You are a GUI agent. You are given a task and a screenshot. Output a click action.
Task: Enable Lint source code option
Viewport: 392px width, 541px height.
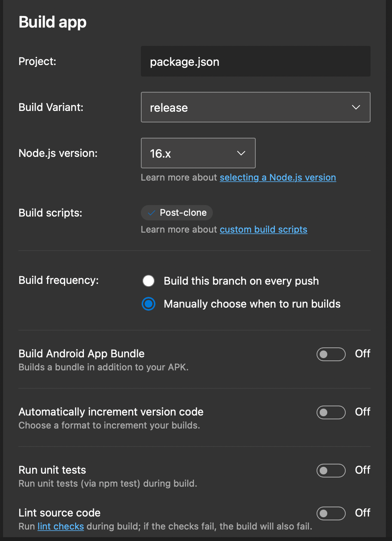coord(331,513)
